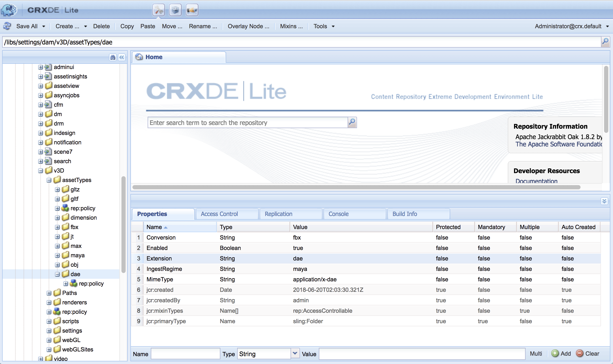Image resolution: width=613 pixels, height=364 pixels.
Task: Click the webGL folder icon
Action: click(57, 340)
